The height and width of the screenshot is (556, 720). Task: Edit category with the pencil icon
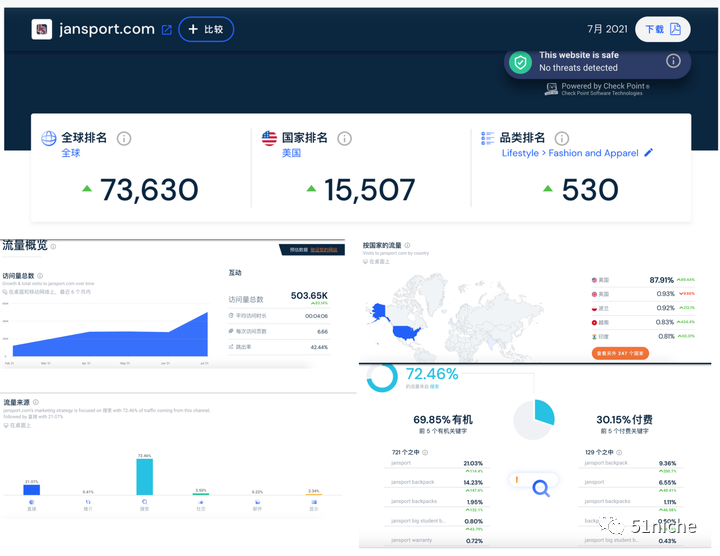pyautogui.click(x=648, y=152)
